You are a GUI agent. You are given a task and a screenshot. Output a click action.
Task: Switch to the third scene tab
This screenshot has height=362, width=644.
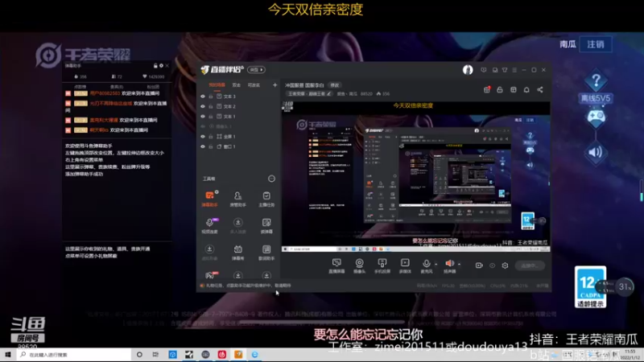tap(254, 85)
